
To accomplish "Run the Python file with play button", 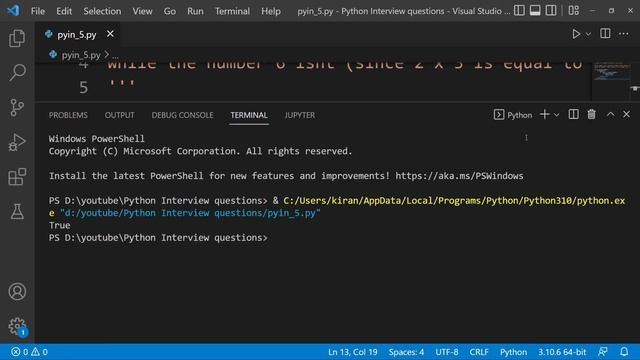I will pyautogui.click(x=576, y=34).
